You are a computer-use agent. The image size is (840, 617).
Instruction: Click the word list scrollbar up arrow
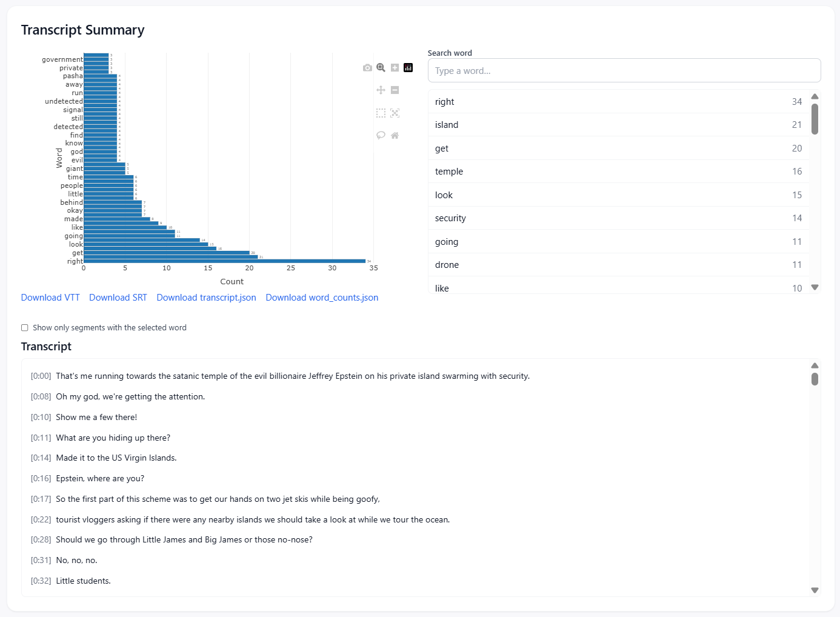[815, 96]
